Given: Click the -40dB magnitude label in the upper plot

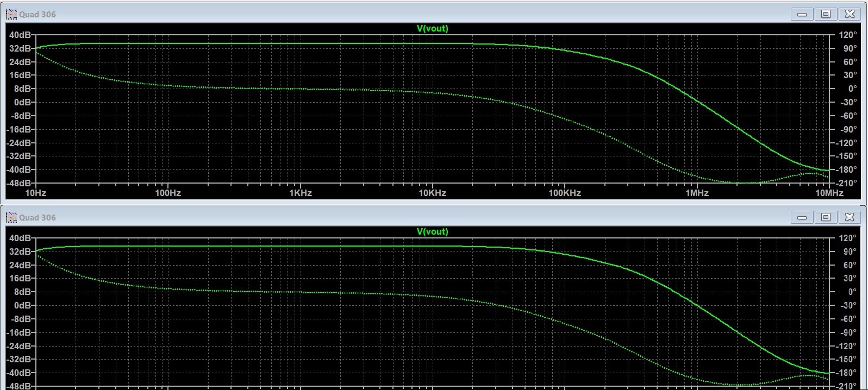Looking at the screenshot, I should tap(18, 169).
